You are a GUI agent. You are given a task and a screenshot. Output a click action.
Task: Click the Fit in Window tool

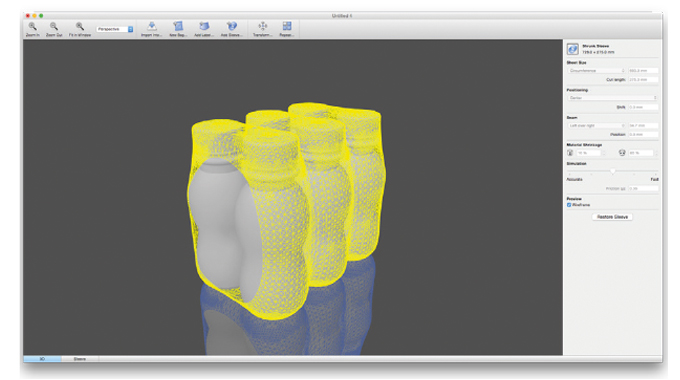(80, 26)
